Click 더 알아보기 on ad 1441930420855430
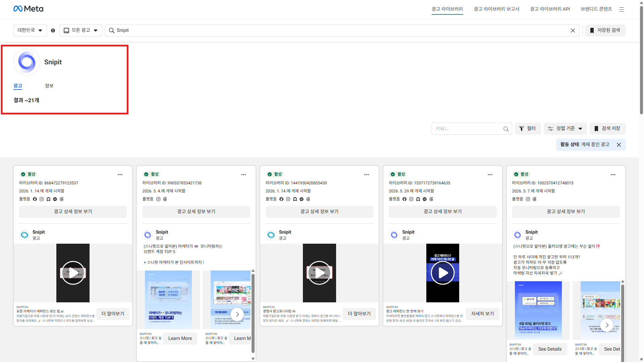 (x=359, y=314)
